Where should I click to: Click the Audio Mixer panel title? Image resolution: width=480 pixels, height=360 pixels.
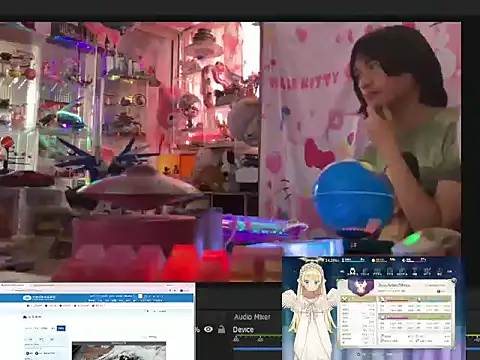pyautogui.click(x=252, y=317)
